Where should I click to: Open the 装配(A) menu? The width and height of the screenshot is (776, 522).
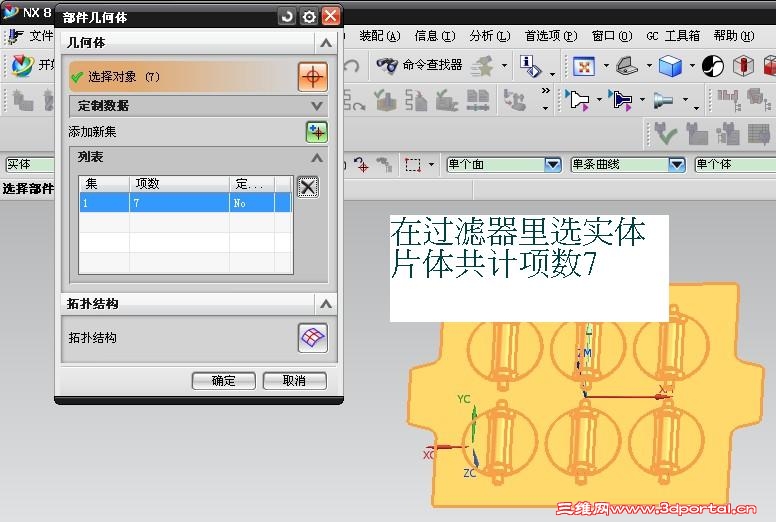pyautogui.click(x=380, y=36)
